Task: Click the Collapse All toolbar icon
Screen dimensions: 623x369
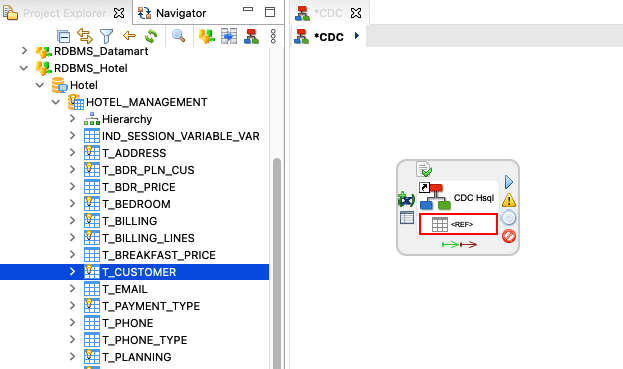Action: pyautogui.click(x=64, y=37)
